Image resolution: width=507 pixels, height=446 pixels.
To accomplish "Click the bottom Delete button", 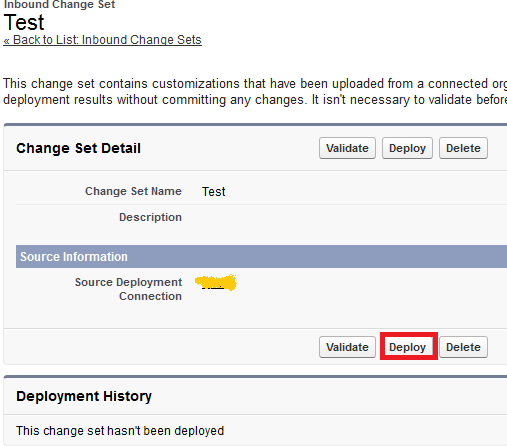I will click(463, 347).
